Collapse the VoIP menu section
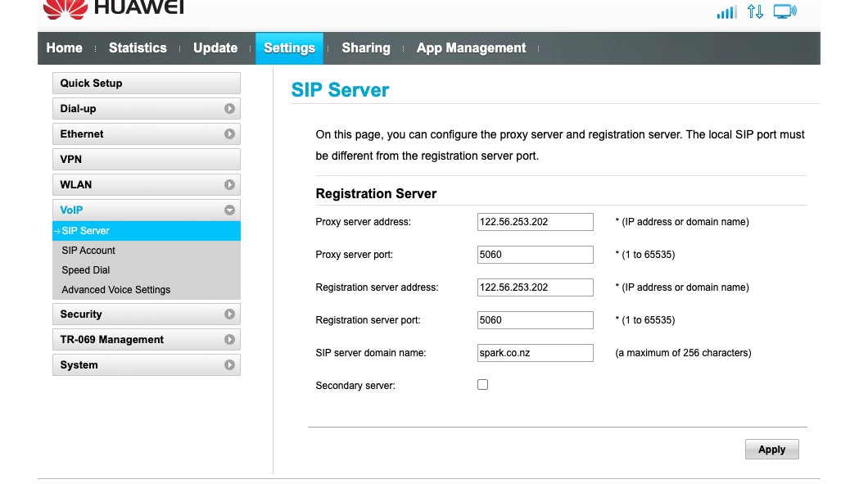 [x=146, y=210]
